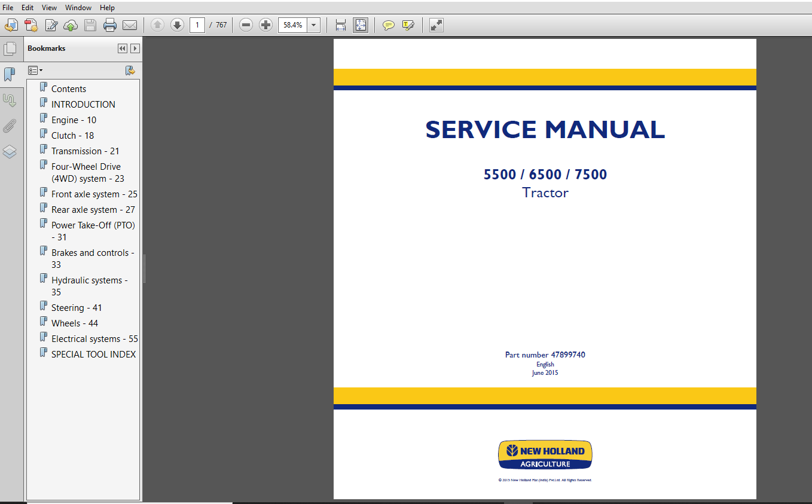Click the June 2015 date text

coord(545,373)
